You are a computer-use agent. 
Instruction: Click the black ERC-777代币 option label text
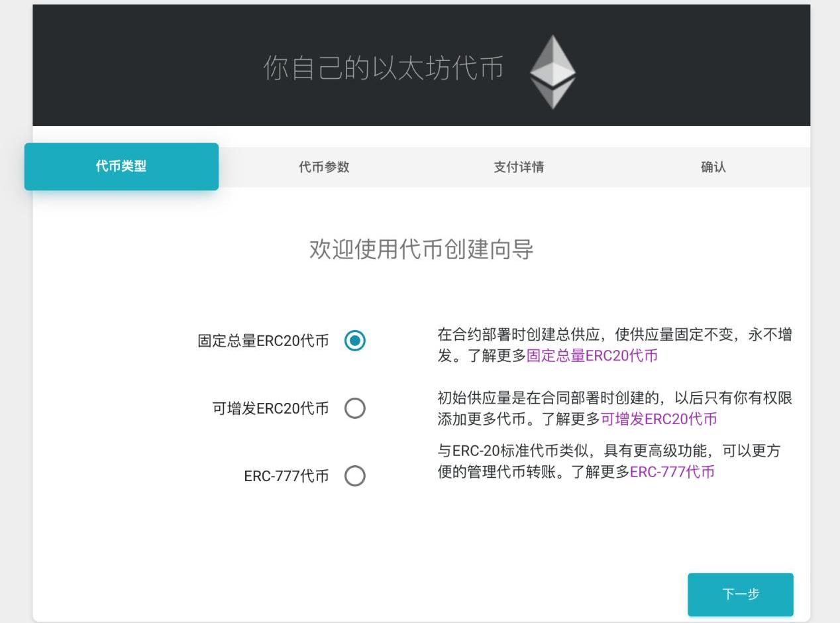[286, 477]
